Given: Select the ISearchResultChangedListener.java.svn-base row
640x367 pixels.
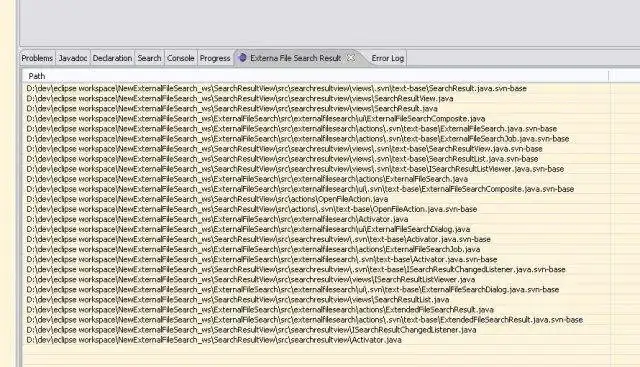Looking at the screenshot, I should click(x=315, y=269).
